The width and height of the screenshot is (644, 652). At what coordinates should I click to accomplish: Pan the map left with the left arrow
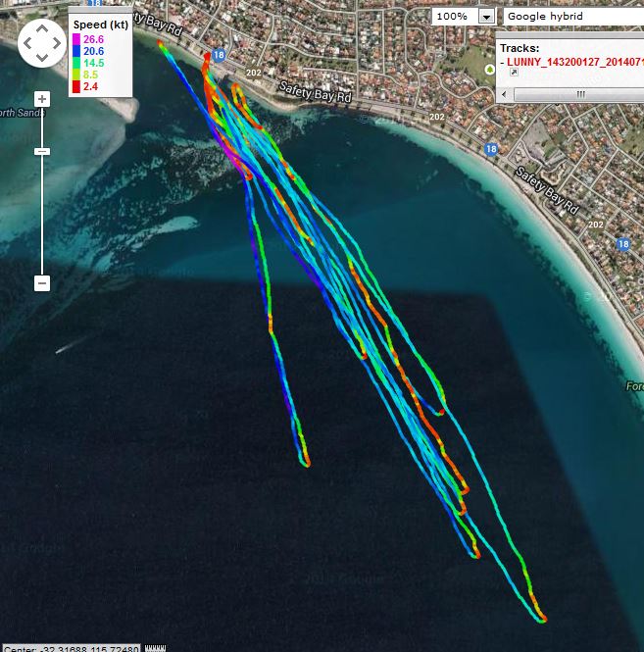click(27, 43)
